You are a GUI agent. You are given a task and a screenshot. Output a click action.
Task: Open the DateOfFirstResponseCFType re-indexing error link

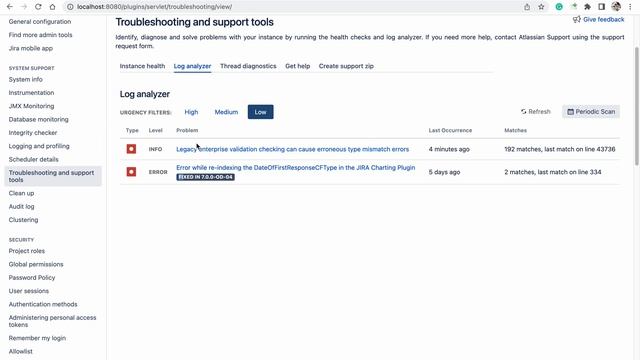pyautogui.click(x=296, y=168)
